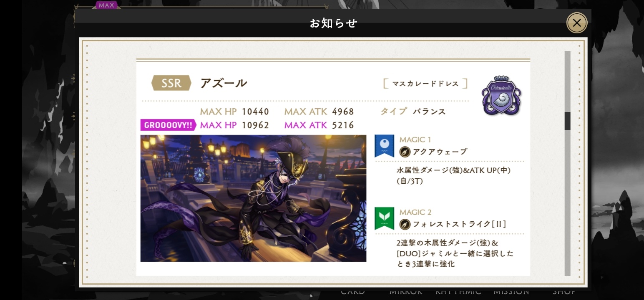
Task: Click the round icon beside アクアウェーブ
Action: tap(405, 152)
